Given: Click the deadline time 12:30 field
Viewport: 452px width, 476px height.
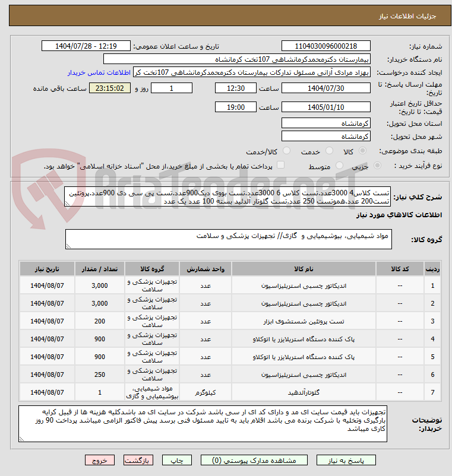Looking at the screenshot, I should pyautogui.click(x=236, y=88).
